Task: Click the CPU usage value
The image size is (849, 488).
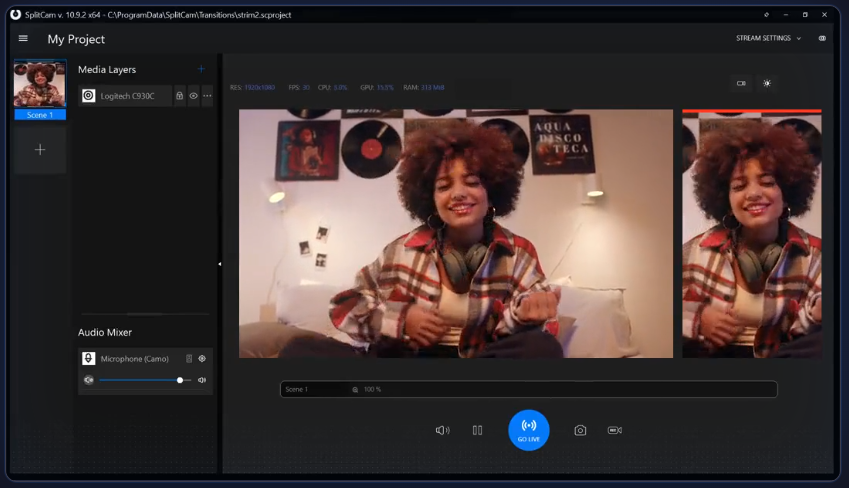Action: point(340,87)
